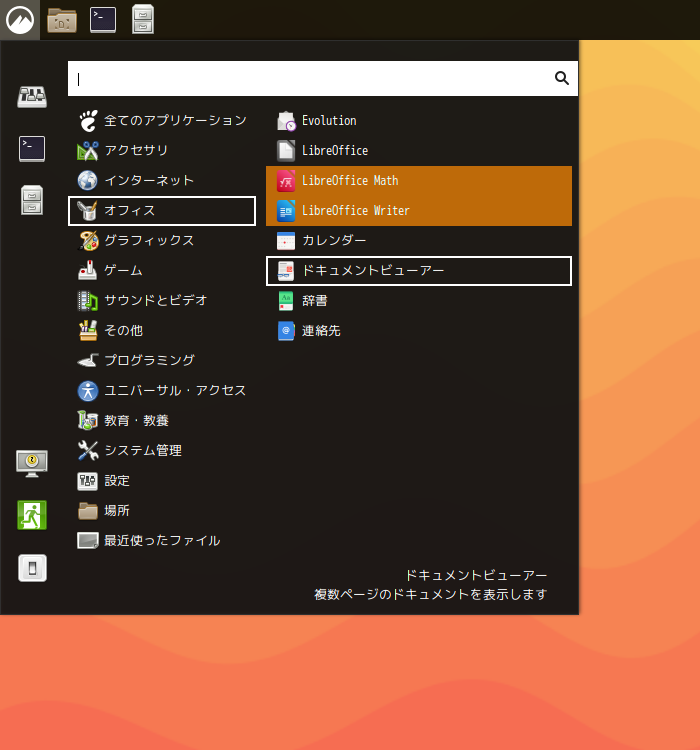Click the trowel icon beside プログラミング
The height and width of the screenshot is (750, 700).
pos(88,361)
